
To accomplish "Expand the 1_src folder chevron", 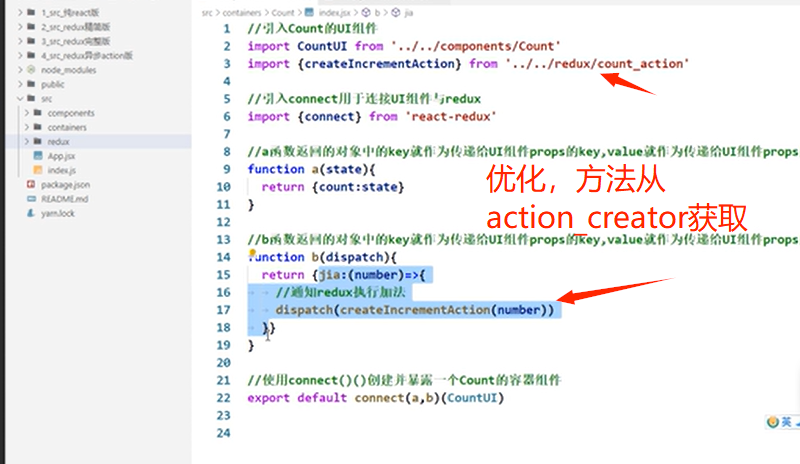I will [20, 12].
